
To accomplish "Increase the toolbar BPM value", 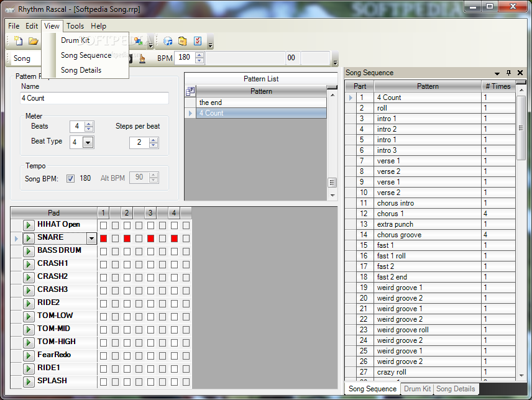I will tap(199, 55).
